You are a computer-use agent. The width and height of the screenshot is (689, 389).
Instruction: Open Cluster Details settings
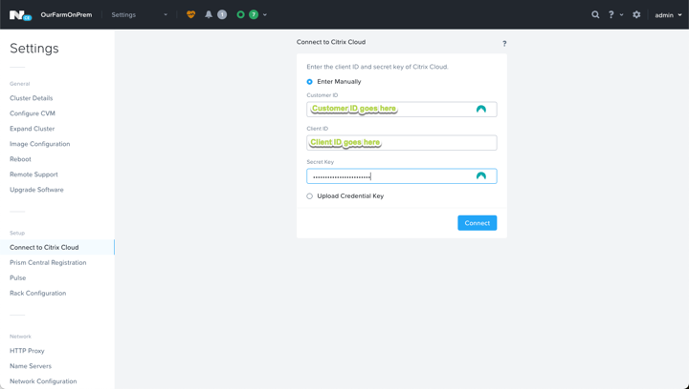click(31, 98)
